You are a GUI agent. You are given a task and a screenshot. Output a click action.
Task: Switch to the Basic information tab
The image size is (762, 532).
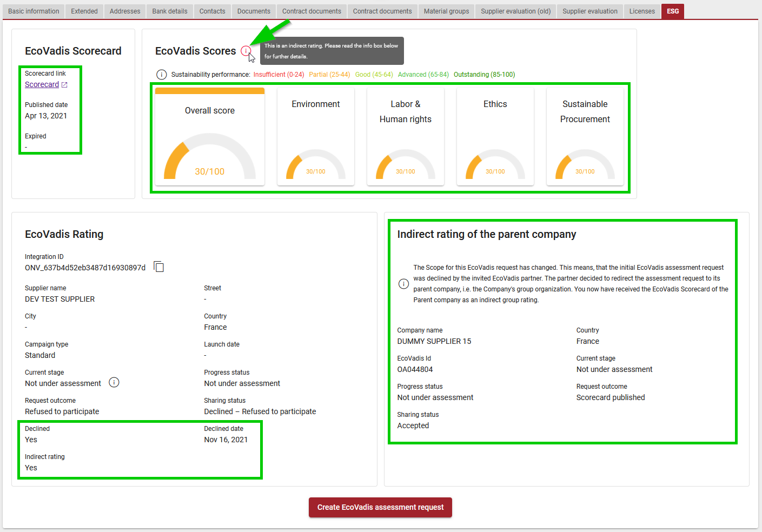(33, 11)
